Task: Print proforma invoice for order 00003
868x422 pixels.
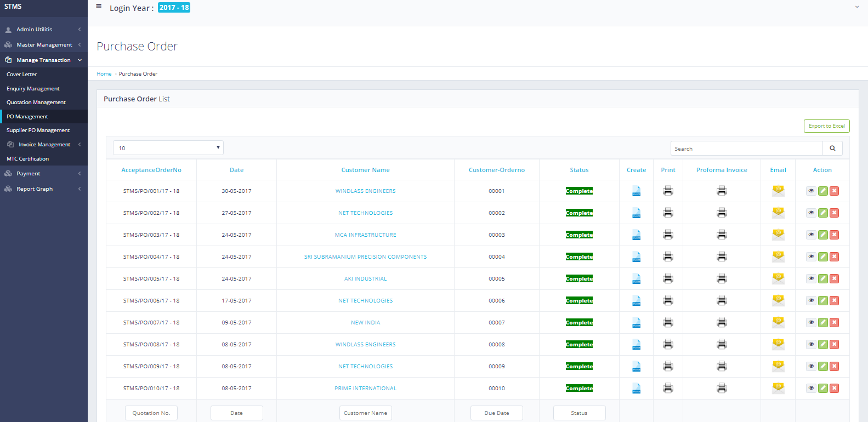Action: 722,235
